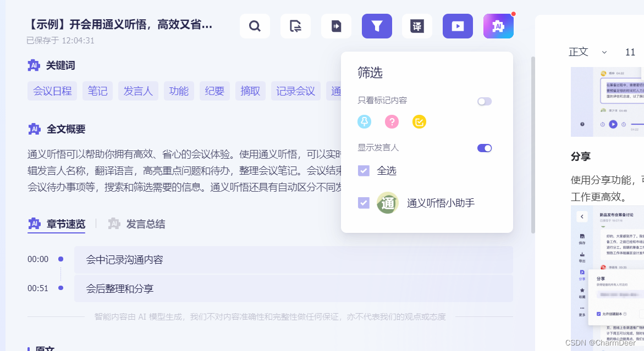The height and width of the screenshot is (351, 644).
Task: Enable the 只看标记内容 switch
Action: pos(485,101)
